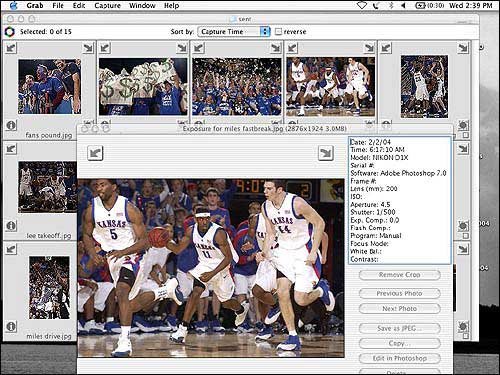Tick the checkbox in the bottom-row rightmost cell
The width and height of the screenshot is (500, 375).
coord(465,336)
